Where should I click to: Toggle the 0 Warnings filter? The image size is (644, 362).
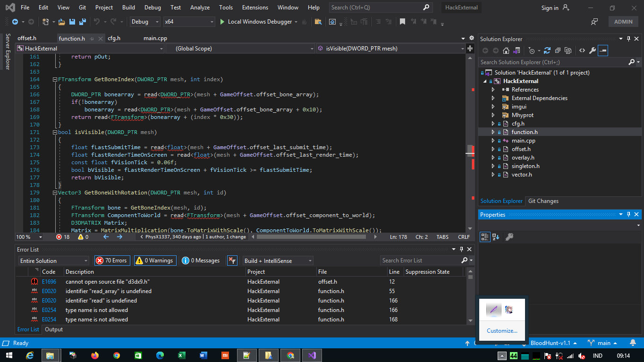click(155, 261)
